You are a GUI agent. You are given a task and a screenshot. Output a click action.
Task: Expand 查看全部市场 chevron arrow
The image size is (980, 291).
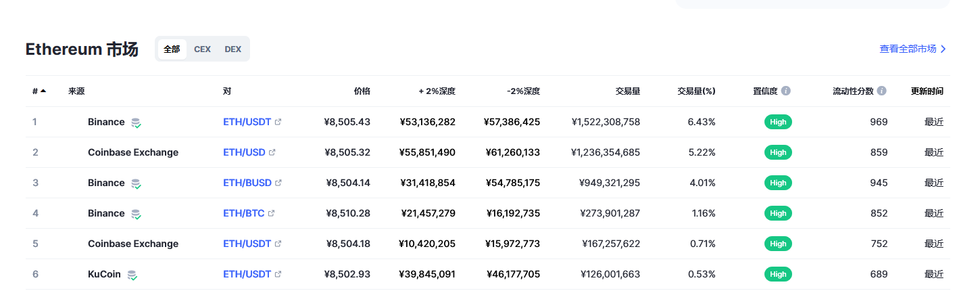[944, 49]
